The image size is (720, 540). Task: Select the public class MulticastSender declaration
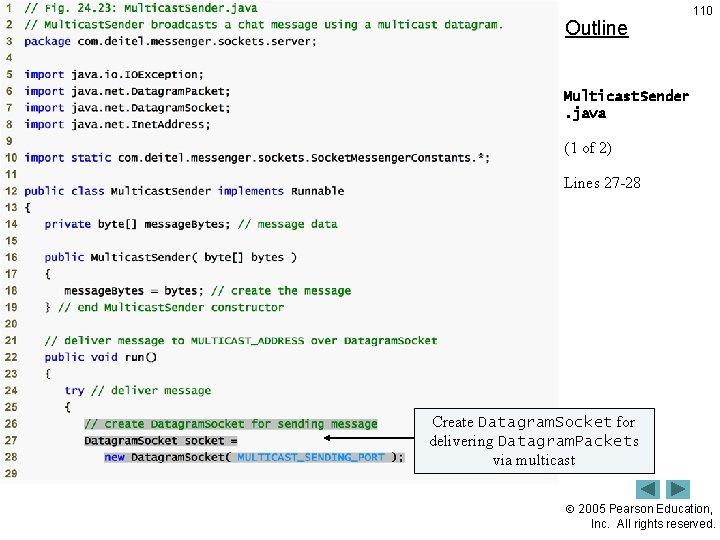[184, 191]
